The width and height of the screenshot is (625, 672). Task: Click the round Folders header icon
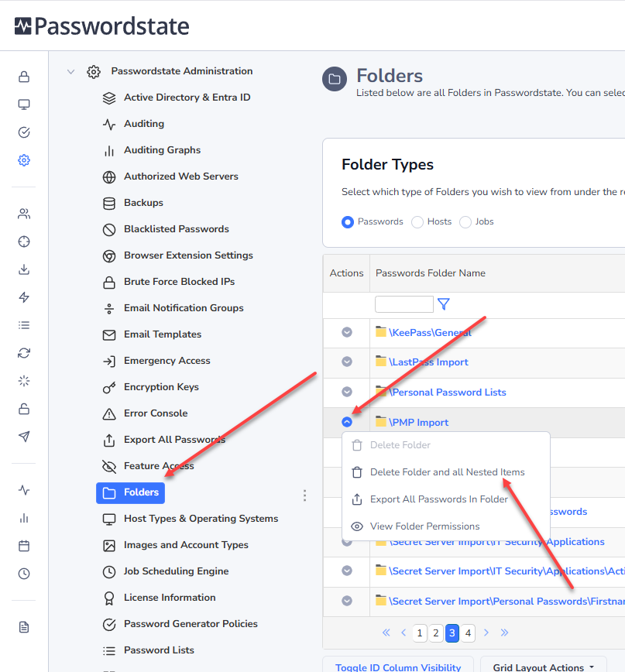coord(335,79)
